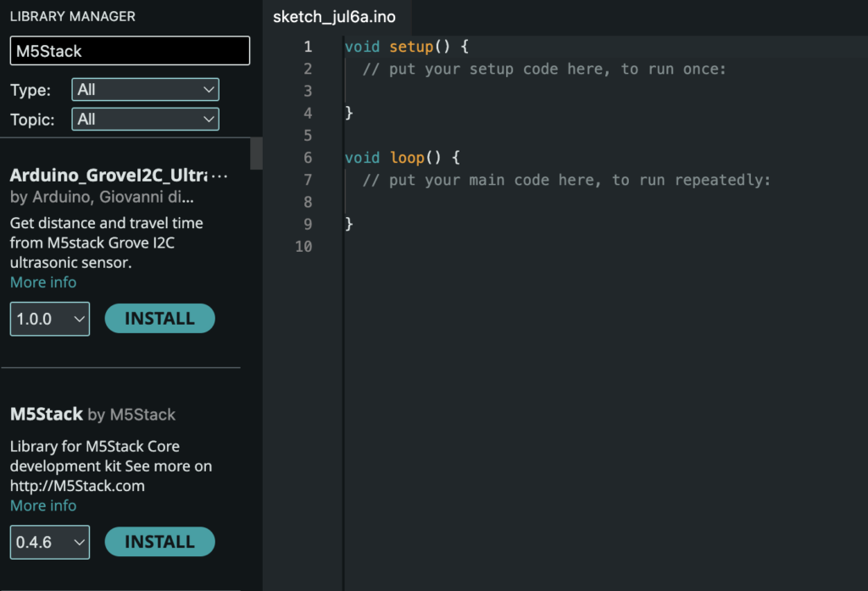The image size is (868, 591).
Task: Click the M5Stack library title
Action: (x=47, y=415)
